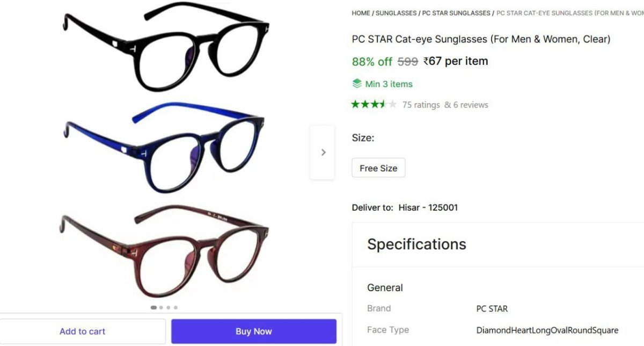
Task: Click the 6 reviews link
Action: coord(471,105)
